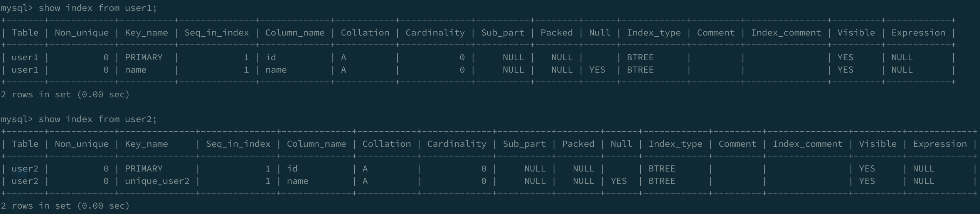Click the Expression header in user2 results
This screenshot has width=980, height=214.
tap(940, 144)
